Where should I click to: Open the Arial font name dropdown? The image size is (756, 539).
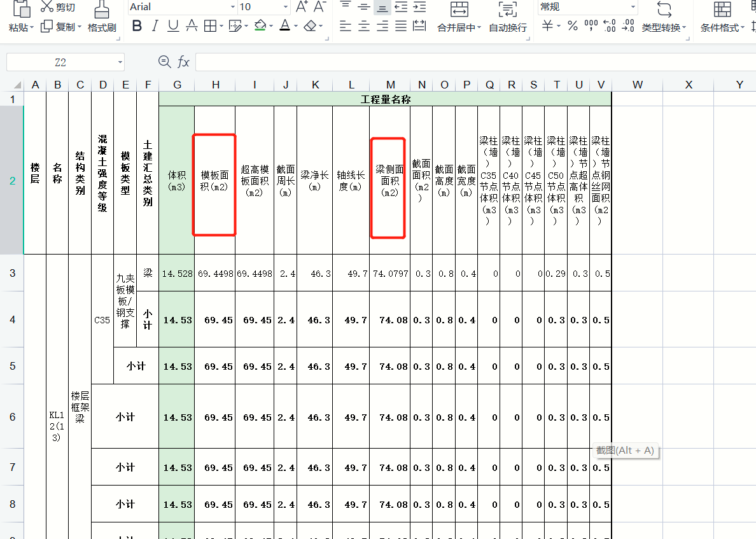coord(233,7)
